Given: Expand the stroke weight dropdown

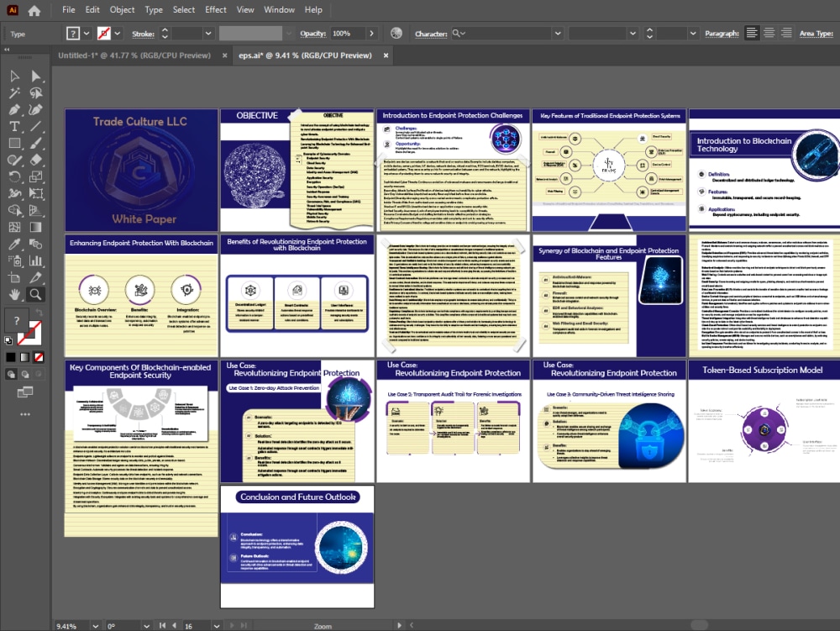Looking at the screenshot, I should (207, 34).
